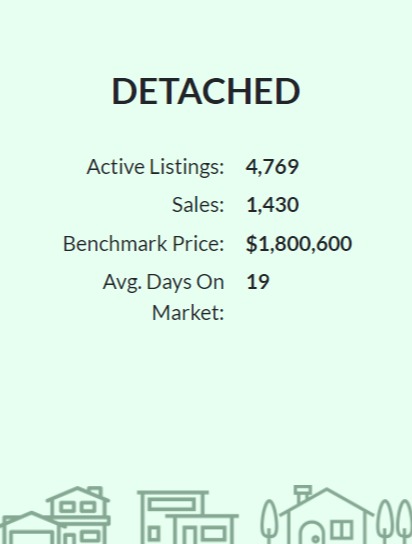Click the modern flat-roof house icon
The width and height of the screenshot is (412, 544).
(187, 517)
